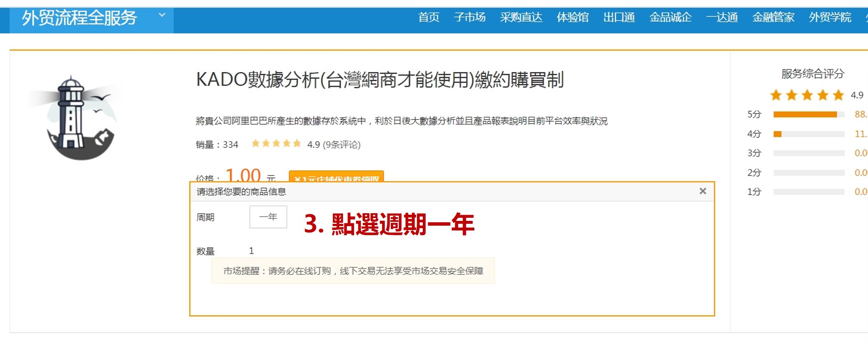Click the 3分 rating bar

(809, 153)
